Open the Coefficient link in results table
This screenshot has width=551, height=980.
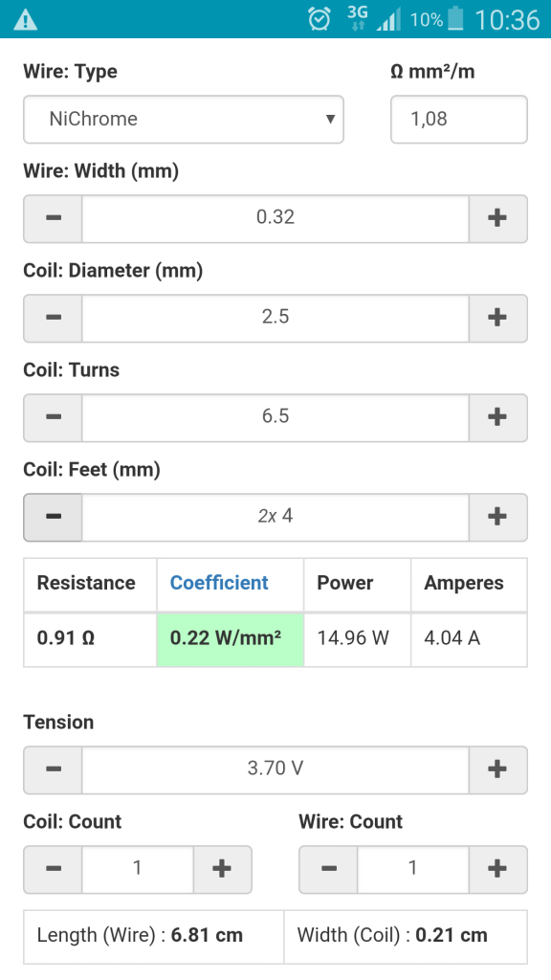pyautogui.click(x=219, y=583)
